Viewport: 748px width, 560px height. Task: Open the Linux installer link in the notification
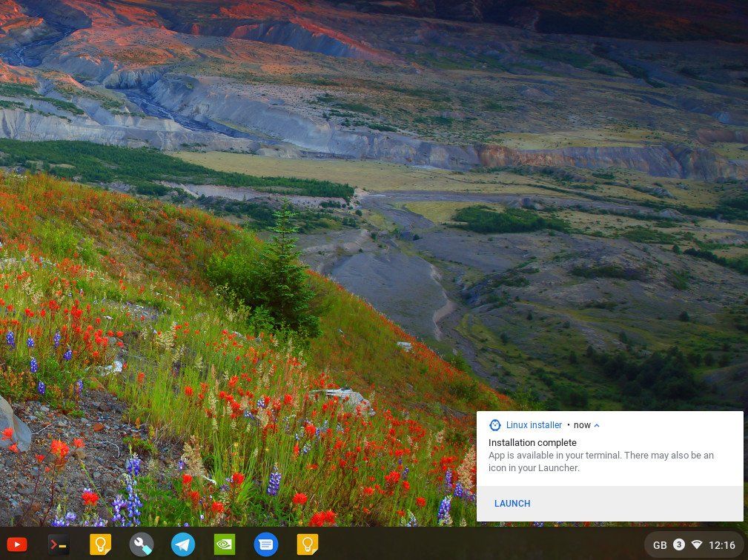pos(534,424)
